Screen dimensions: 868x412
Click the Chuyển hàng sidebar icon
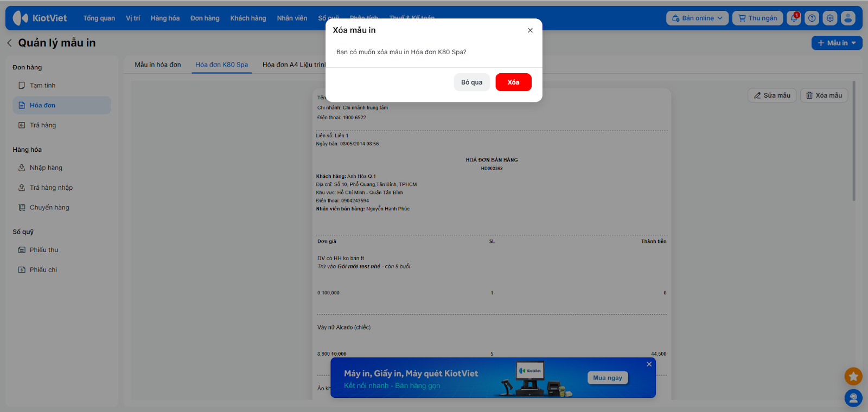tap(22, 208)
